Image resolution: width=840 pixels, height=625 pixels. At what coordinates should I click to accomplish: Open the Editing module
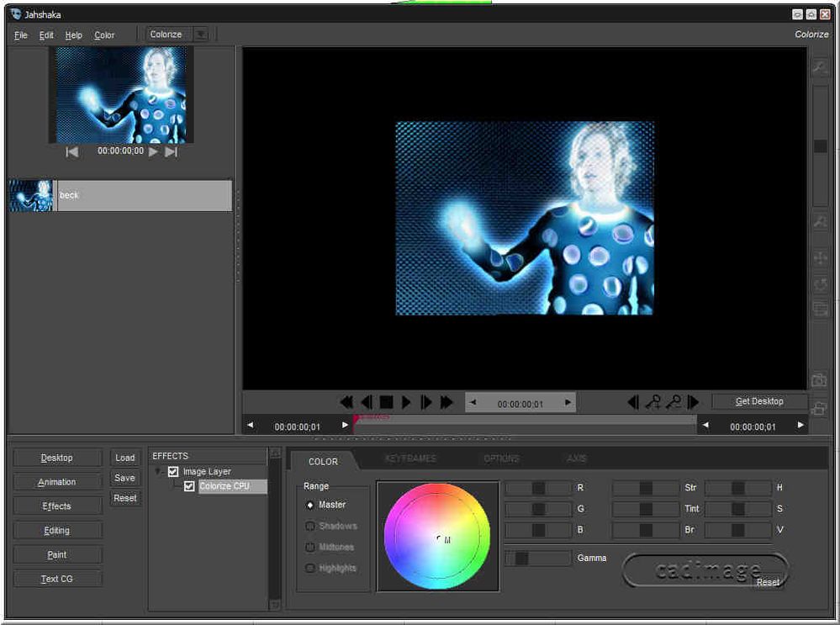[57, 531]
